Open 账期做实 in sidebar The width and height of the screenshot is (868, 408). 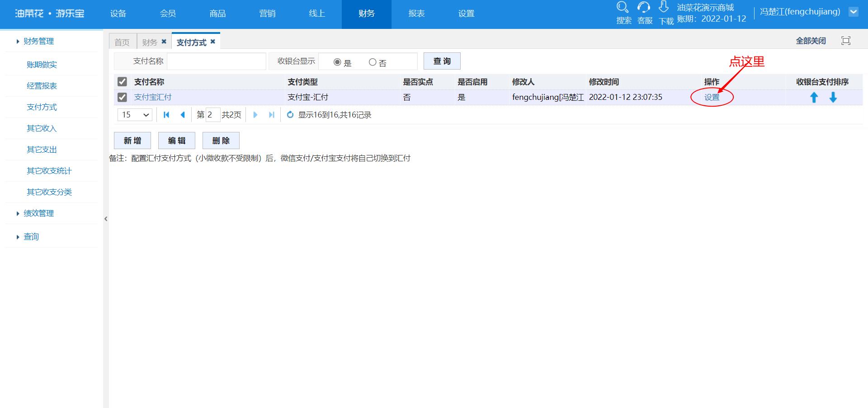tap(42, 65)
